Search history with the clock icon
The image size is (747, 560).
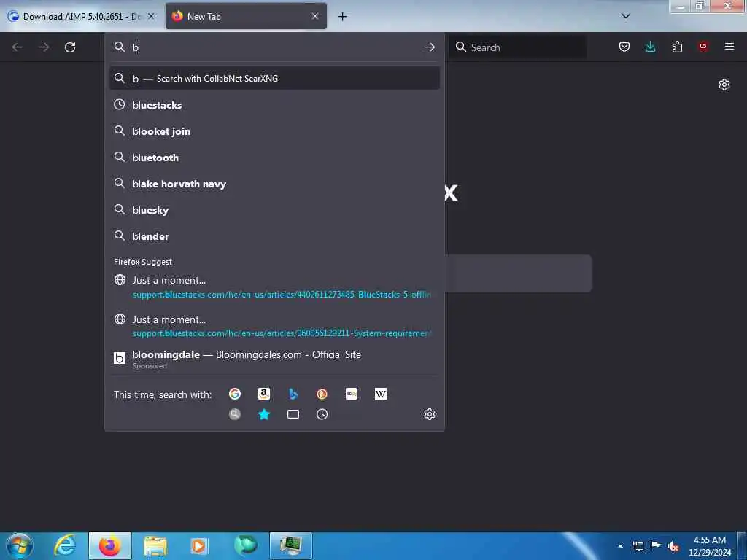tap(322, 414)
